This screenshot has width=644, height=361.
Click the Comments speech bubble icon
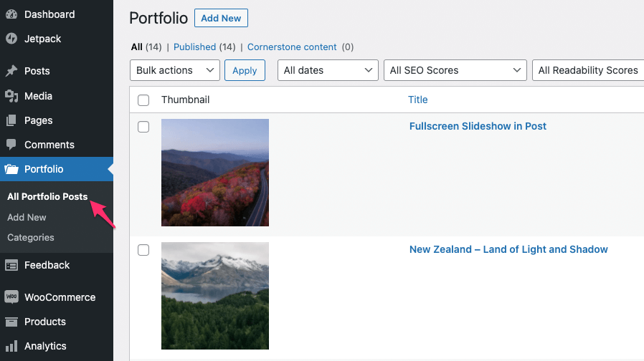(x=11, y=145)
